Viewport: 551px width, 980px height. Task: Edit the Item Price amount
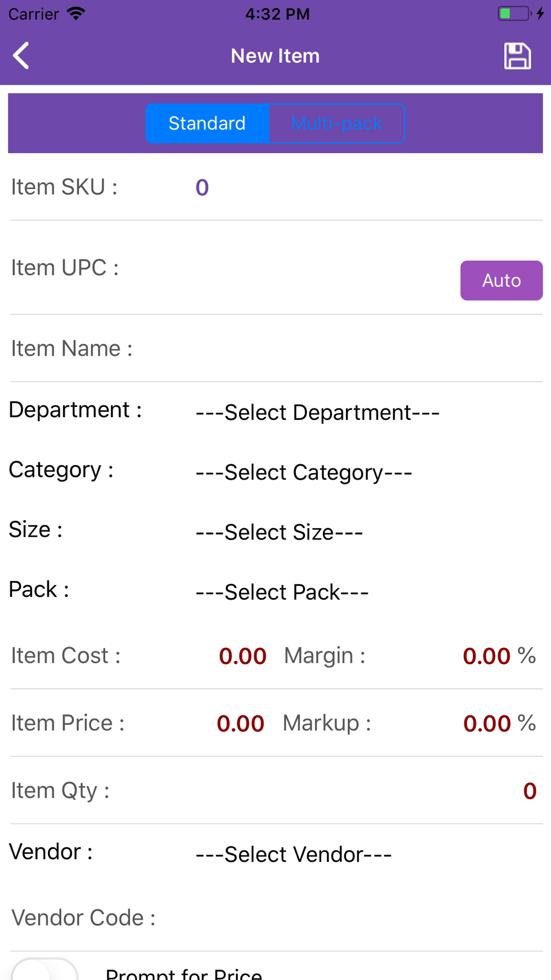coord(241,723)
